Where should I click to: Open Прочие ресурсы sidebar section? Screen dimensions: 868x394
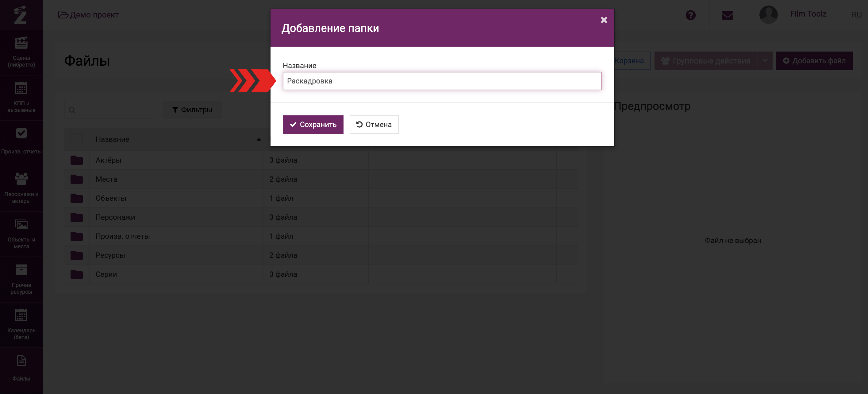(x=21, y=280)
